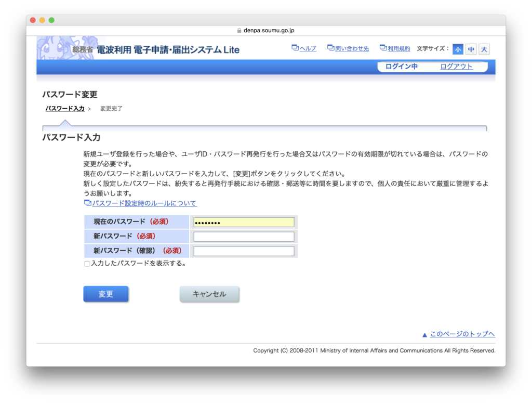Screen dimensions: 532x404
Task: Go to このページのトップへ link
Action: click(x=462, y=334)
